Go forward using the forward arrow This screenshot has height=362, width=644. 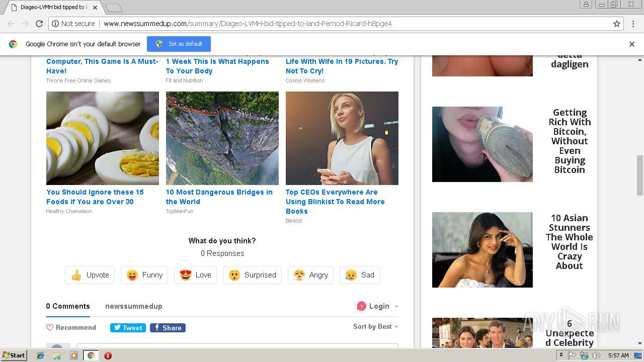tap(25, 24)
